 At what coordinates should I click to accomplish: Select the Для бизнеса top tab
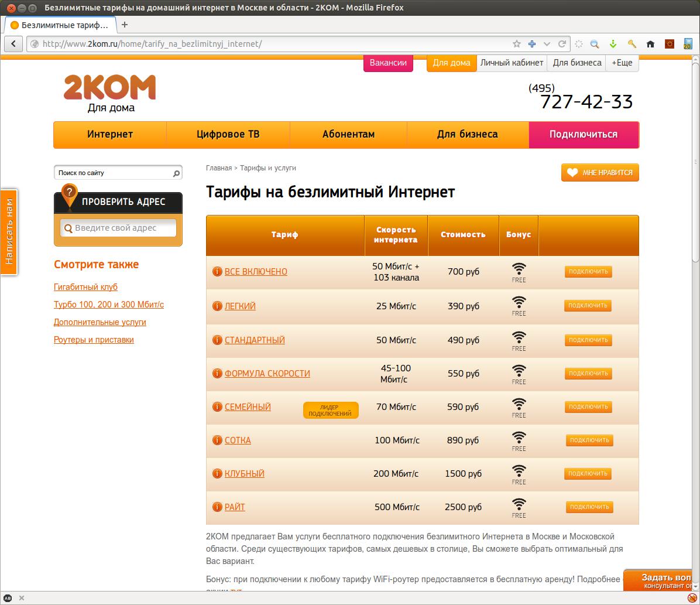[577, 63]
